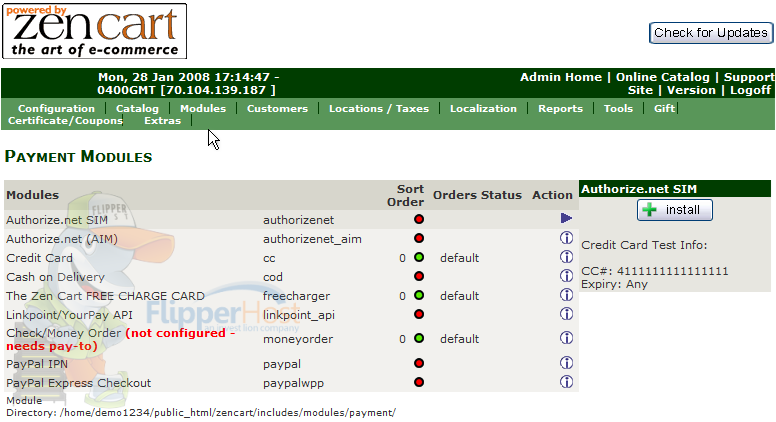Image resolution: width=776 pixels, height=422 pixels.
Task: Open the Catalog menu
Action: click(137, 108)
